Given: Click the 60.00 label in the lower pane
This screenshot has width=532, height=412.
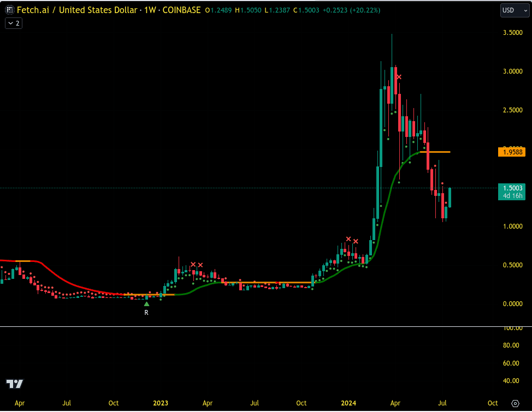Looking at the screenshot, I should 511,363.
